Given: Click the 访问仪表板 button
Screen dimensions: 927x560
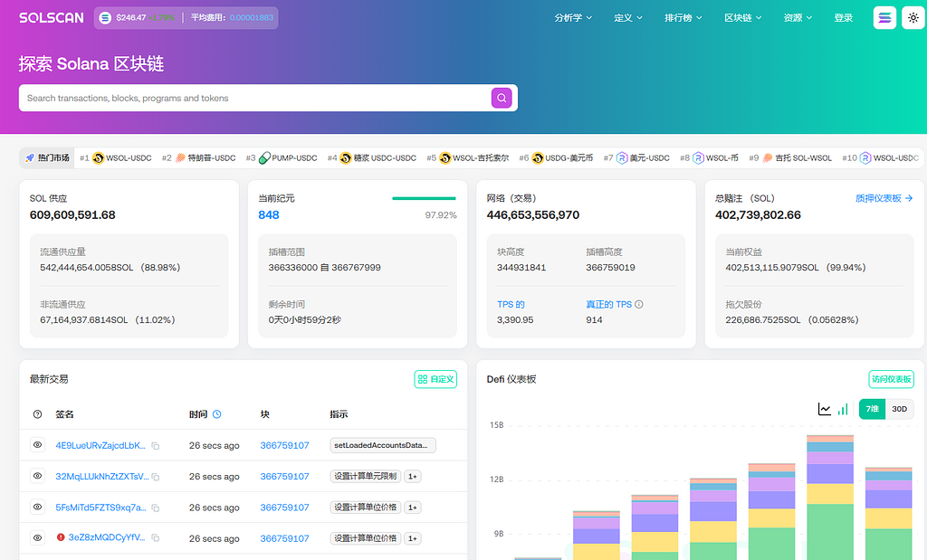Looking at the screenshot, I should pyautogui.click(x=891, y=379).
